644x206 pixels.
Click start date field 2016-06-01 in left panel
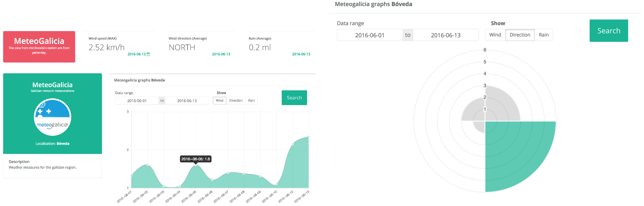[x=137, y=101]
